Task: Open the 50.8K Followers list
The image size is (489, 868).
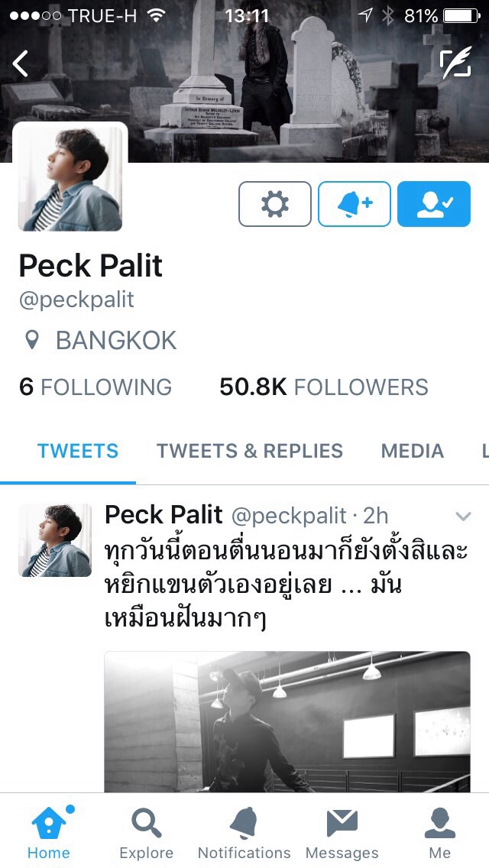Action: coord(324,387)
